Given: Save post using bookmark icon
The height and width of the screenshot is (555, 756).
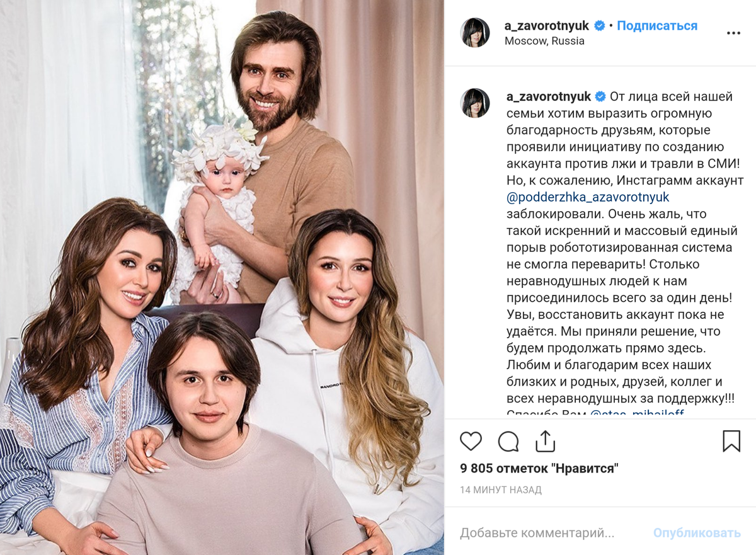Looking at the screenshot, I should click(731, 441).
